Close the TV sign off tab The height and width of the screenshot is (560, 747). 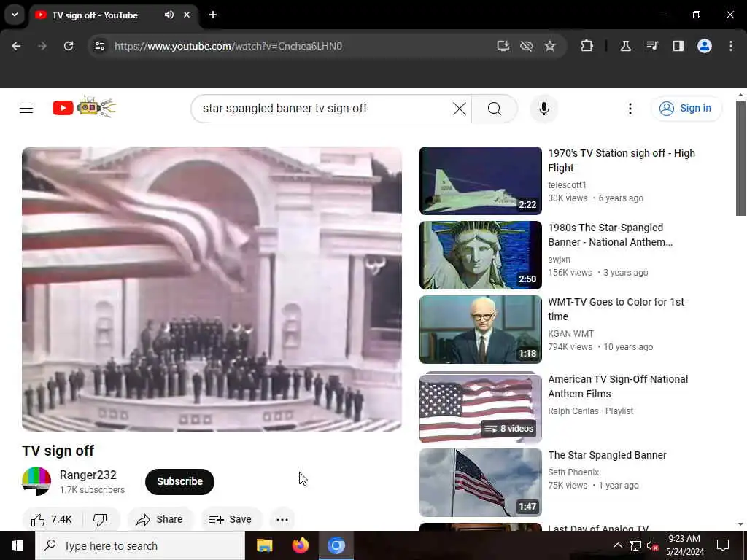coord(187,15)
